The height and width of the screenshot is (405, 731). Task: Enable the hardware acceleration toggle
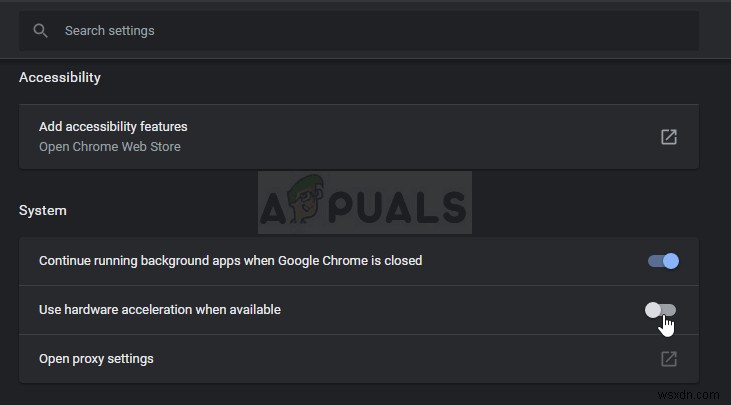click(661, 310)
